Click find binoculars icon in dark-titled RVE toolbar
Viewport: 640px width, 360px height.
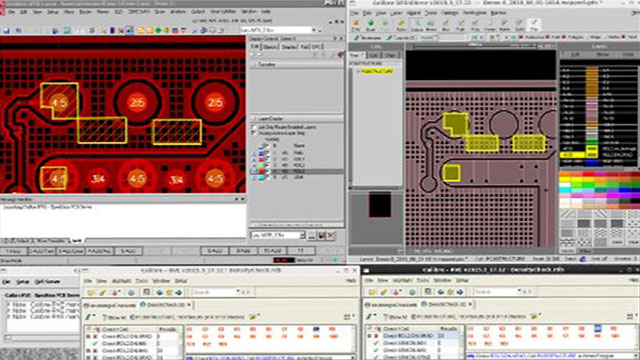(x=428, y=292)
